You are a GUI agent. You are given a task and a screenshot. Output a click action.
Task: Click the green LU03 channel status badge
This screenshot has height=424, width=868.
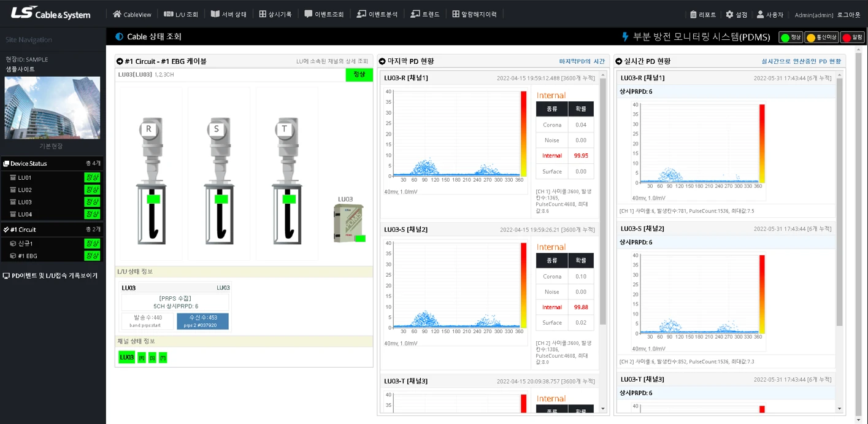click(126, 357)
